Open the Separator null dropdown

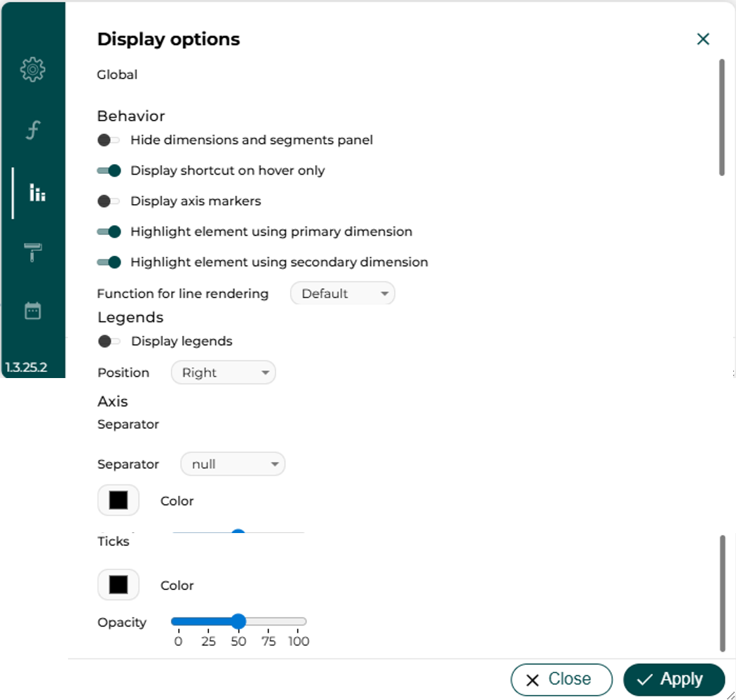pos(233,464)
